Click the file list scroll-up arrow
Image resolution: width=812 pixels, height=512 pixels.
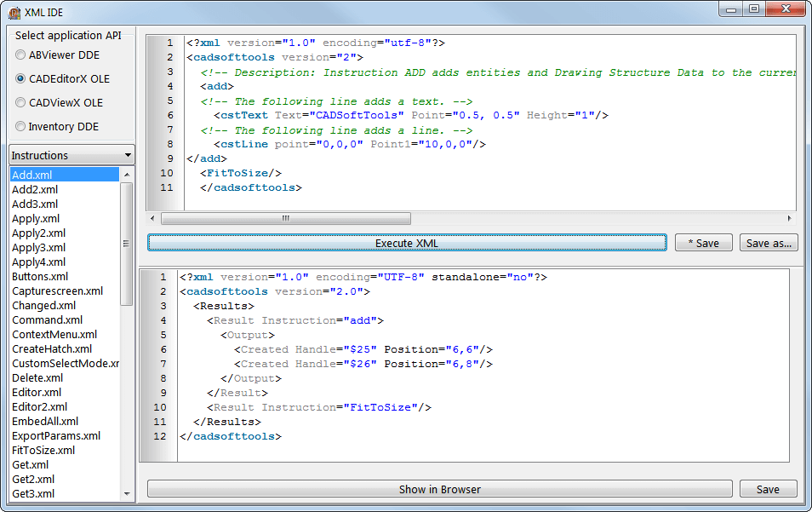click(x=128, y=175)
